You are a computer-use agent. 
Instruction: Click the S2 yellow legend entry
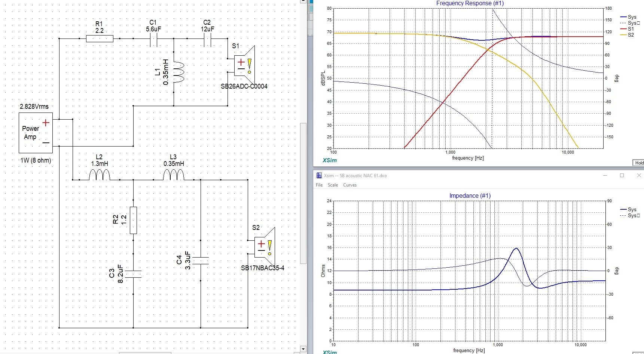pyautogui.click(x=627, y=35)
